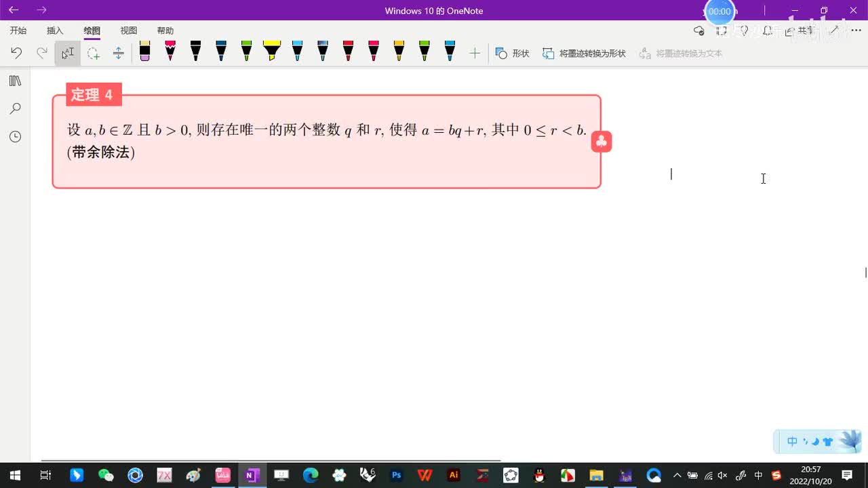Choose the Lasso select tool
Viewport: 868px width, 488px height.
pyautogui.click(x=94, y=53)
